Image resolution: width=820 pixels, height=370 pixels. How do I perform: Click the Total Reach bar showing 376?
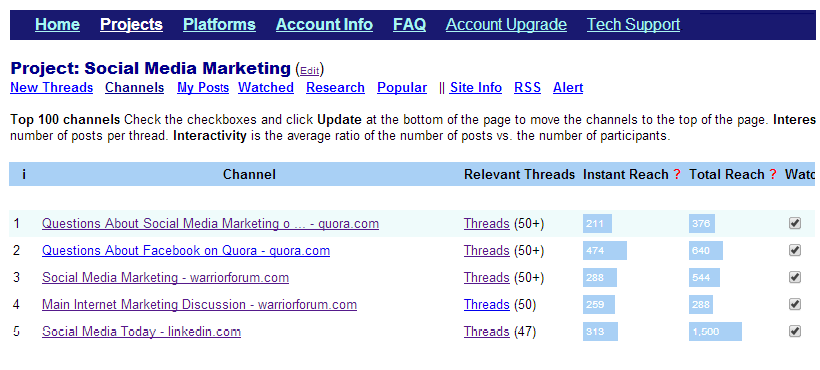point(703,224)
